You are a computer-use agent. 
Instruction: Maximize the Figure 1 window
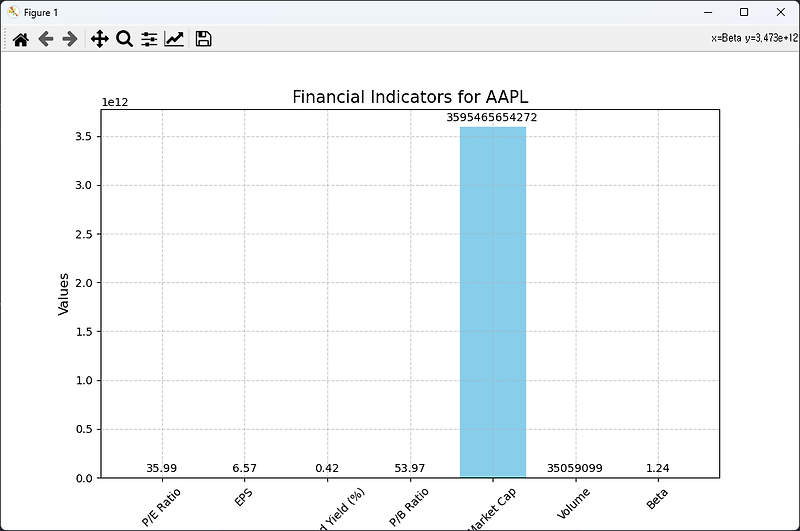pos(744,12)
